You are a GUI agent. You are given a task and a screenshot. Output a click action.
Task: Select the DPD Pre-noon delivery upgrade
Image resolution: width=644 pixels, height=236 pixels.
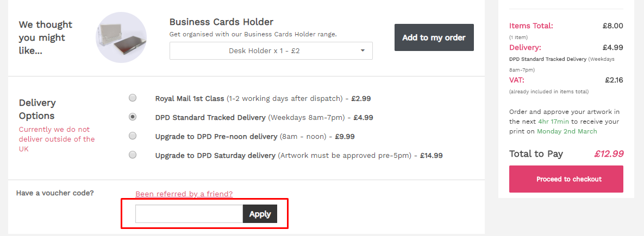(x=133, y=136)
